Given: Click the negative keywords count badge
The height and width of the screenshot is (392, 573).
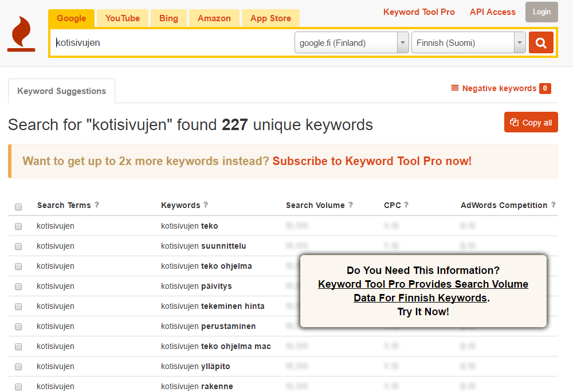Looking at the screenshot, I should coord(545,88).
